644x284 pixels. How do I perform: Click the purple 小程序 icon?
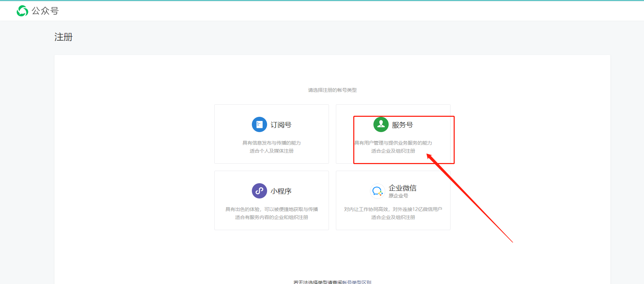point(259,191)
